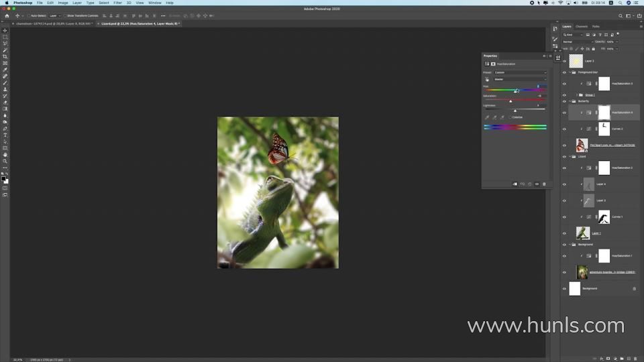Delete adjustment layer via Properties trash icon

(544, 184)
